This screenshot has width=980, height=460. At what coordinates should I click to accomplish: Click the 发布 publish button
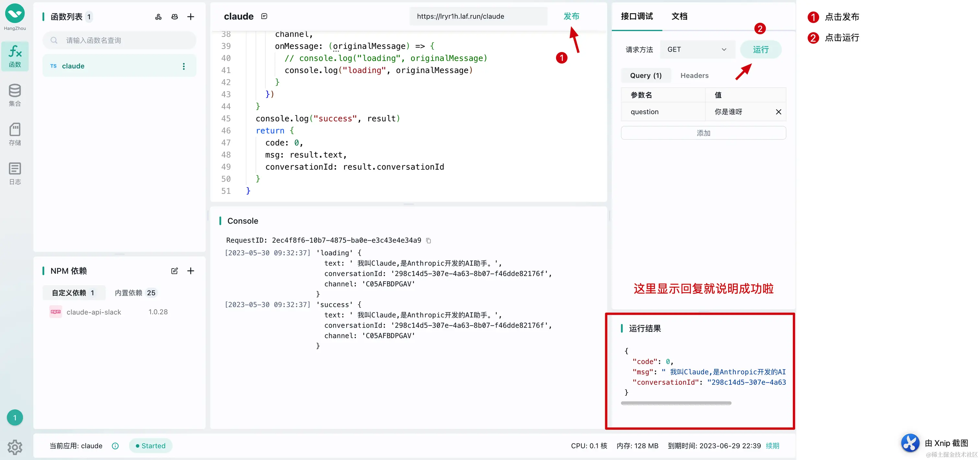tap(571, 16)
